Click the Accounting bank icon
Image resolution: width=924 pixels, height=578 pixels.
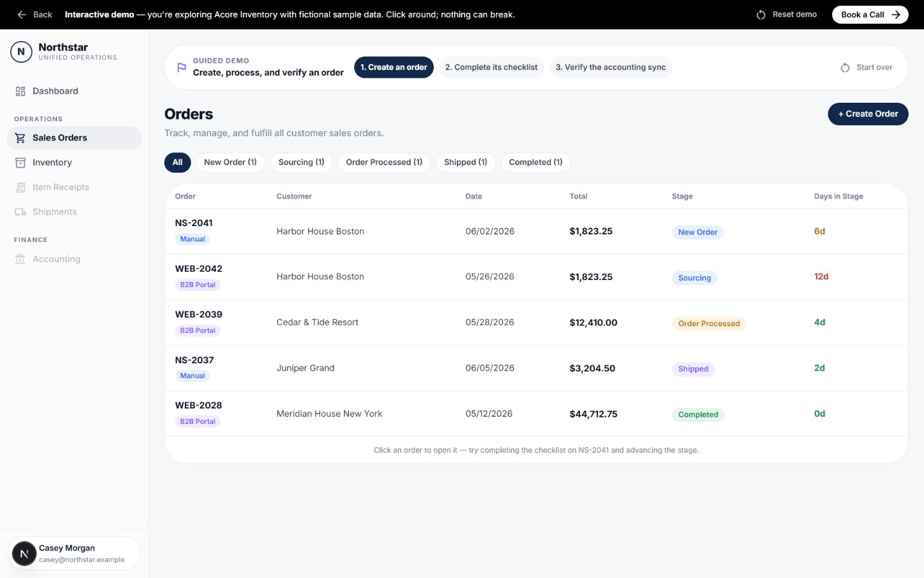tap(21, 259)
